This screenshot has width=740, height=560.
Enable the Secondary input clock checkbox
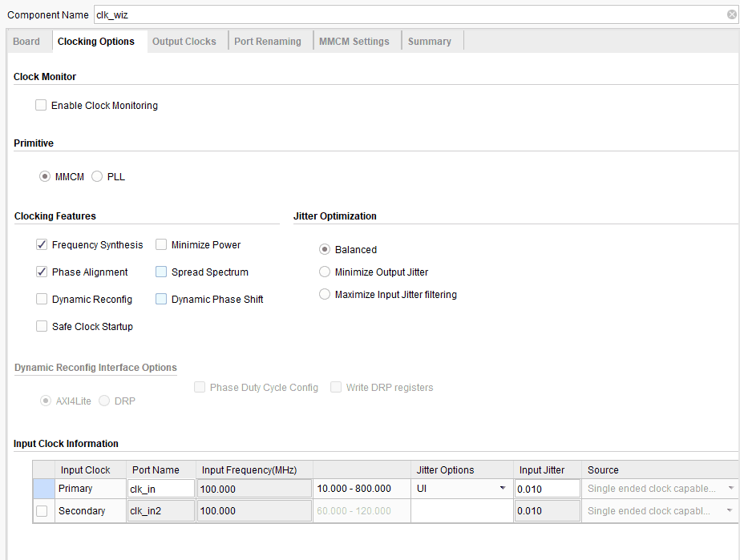click(42, 511)
